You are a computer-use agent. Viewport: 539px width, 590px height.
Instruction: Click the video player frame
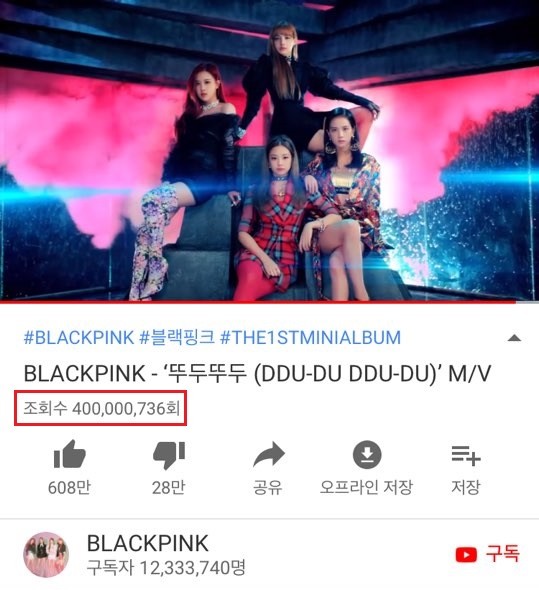270,150
